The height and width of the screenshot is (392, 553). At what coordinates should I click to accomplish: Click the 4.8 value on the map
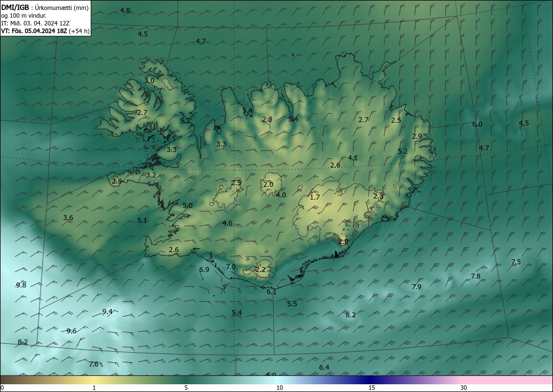point(125,11)
